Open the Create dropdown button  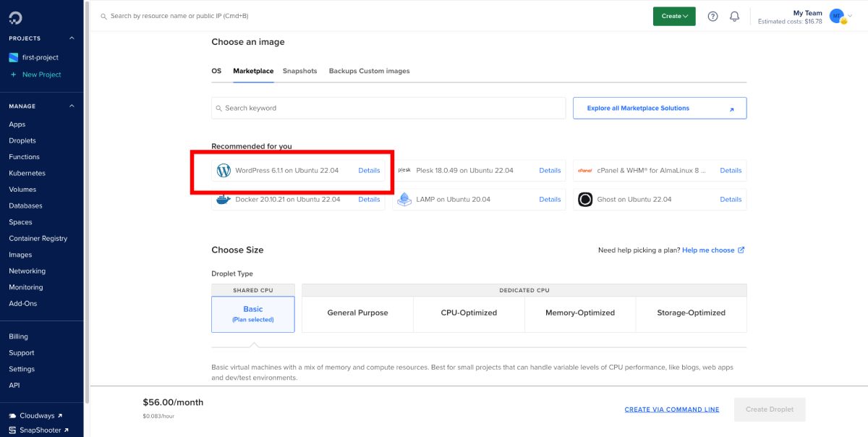(x=674, y=16)
